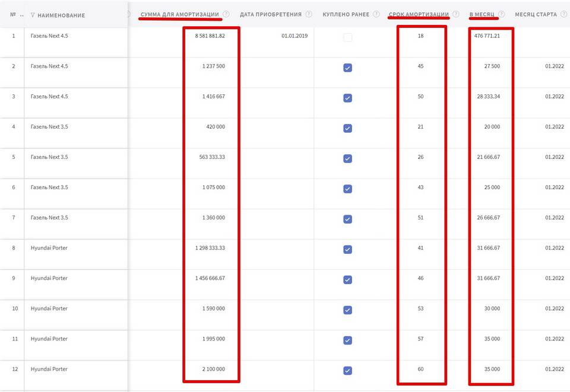
Task: Click the sort dots next to № header
Action: coord(22,15)
